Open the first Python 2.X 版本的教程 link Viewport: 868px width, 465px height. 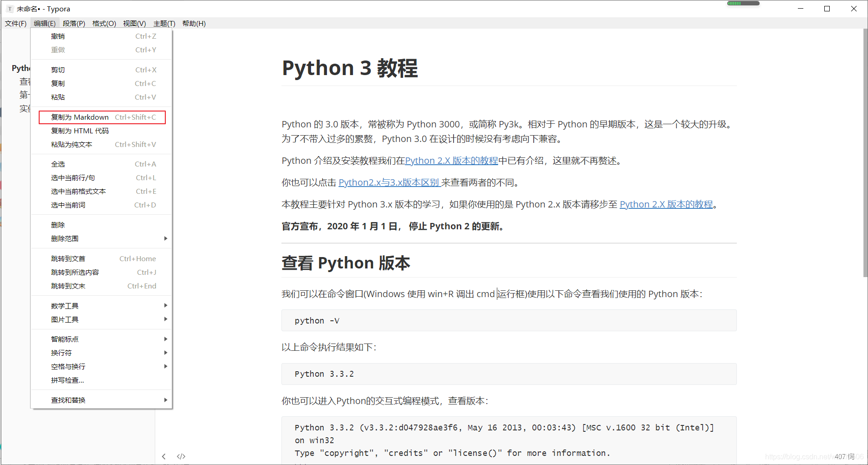pos(451,161)
